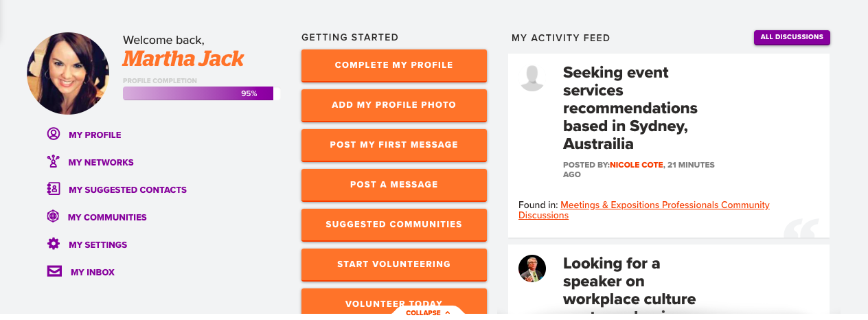Collapse the Getting Started panel

point(428,312)
